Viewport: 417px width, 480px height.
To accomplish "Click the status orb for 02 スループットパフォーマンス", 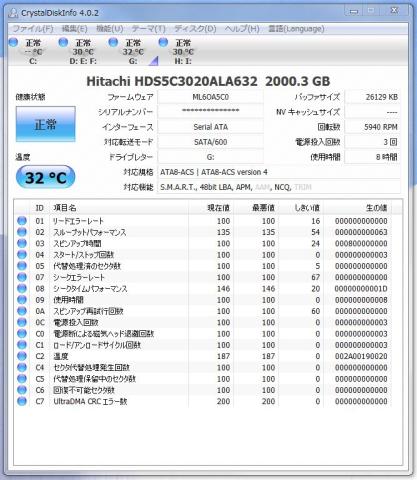I will pyautogui.click(x=22, y=232).
